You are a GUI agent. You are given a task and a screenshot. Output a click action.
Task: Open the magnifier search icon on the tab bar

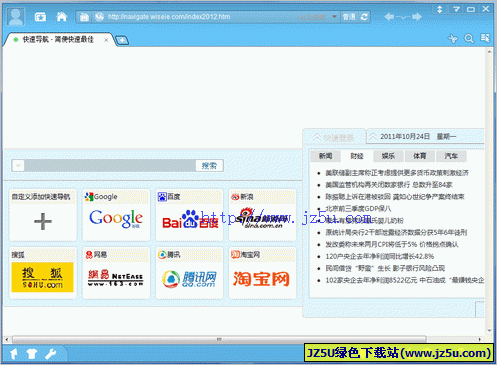tap(469, 39)
